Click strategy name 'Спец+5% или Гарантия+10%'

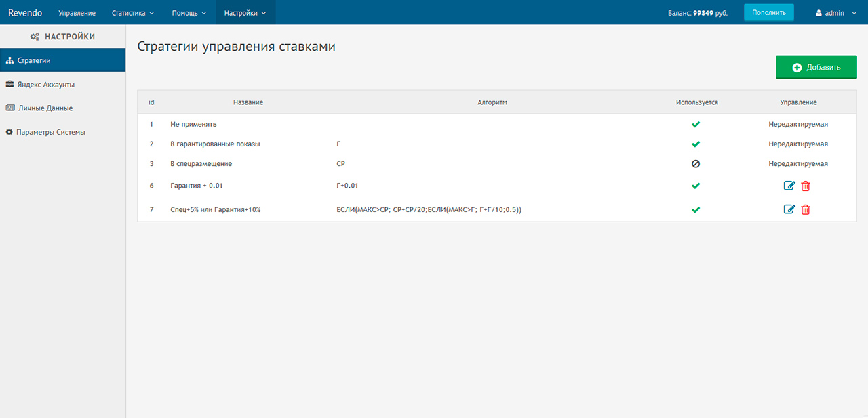coord(216,210)
